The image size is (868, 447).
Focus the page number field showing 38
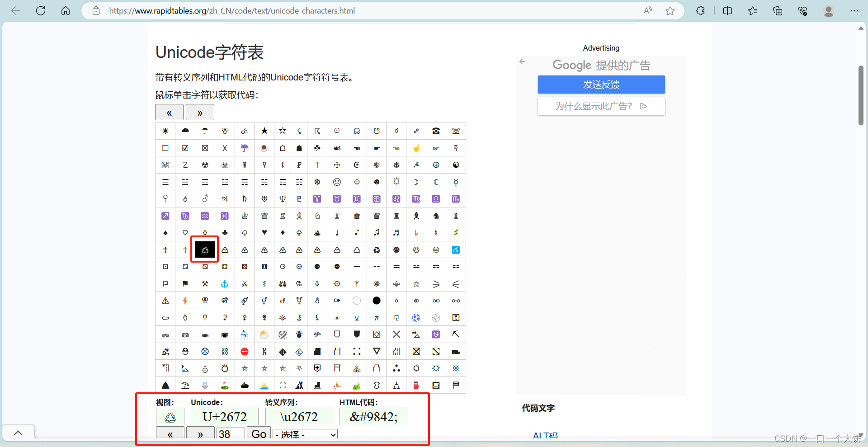click(x=231, y=434)
